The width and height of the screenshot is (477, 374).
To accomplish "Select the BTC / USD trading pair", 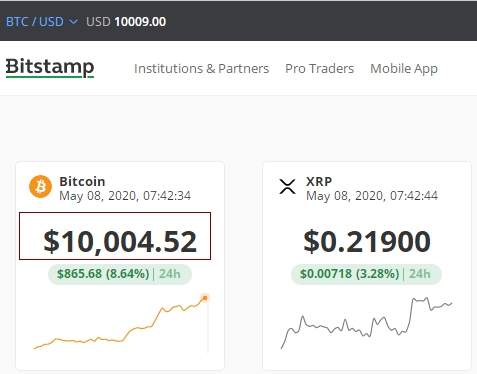I will (35, 22).
